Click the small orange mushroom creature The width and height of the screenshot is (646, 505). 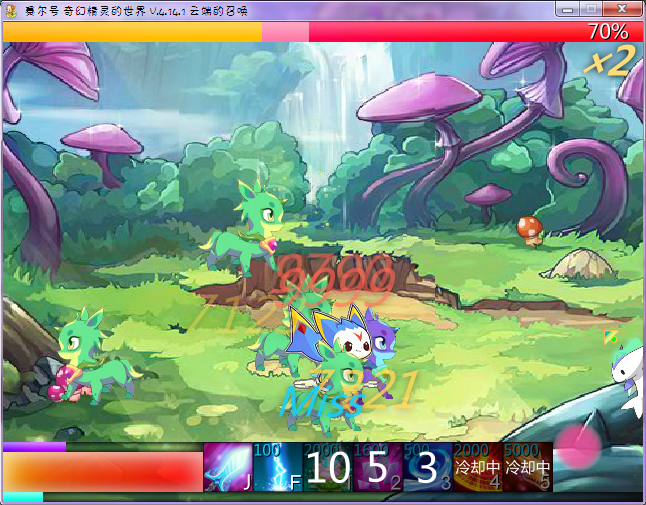[530, 232]
